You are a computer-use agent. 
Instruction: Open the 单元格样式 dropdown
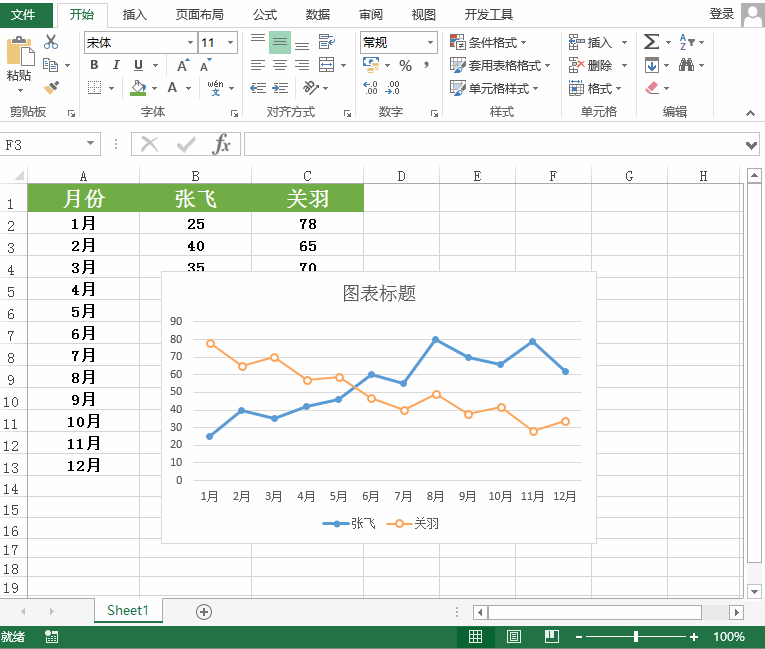pos(494,88)
